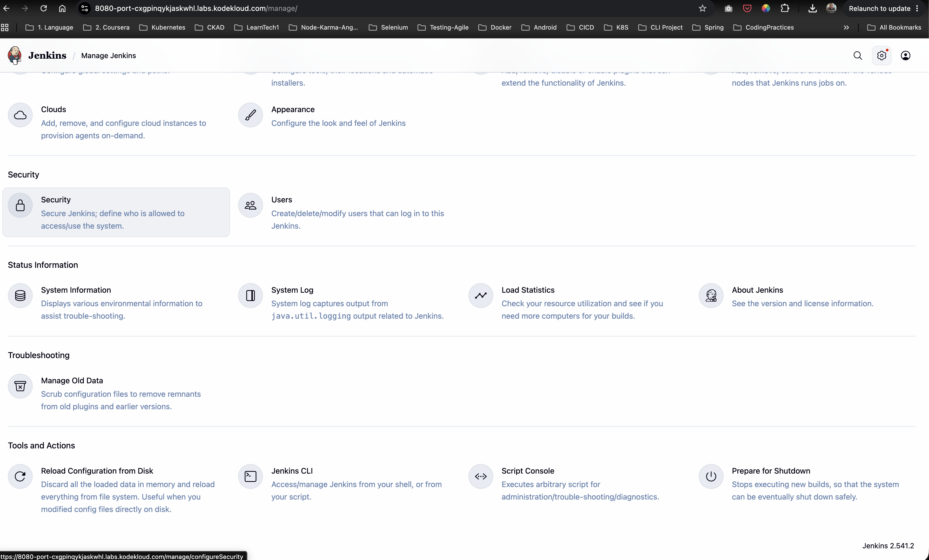This screenshot has height=560, width=929.
Task: Open the Jenkins search magnifier icon
Action: pyautogui.click(x=858, y=56)
